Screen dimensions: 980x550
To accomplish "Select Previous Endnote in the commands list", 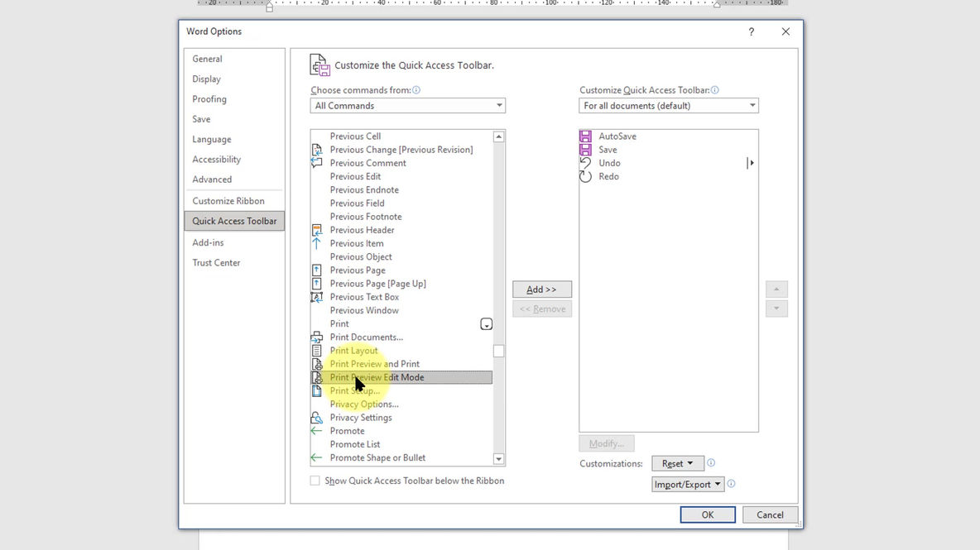I will (401, 189).
